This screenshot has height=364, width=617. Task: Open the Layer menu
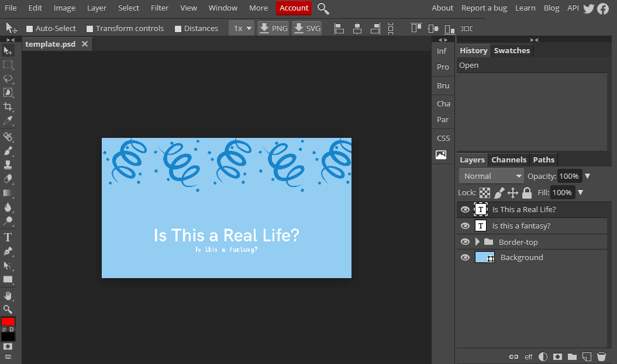96,8
